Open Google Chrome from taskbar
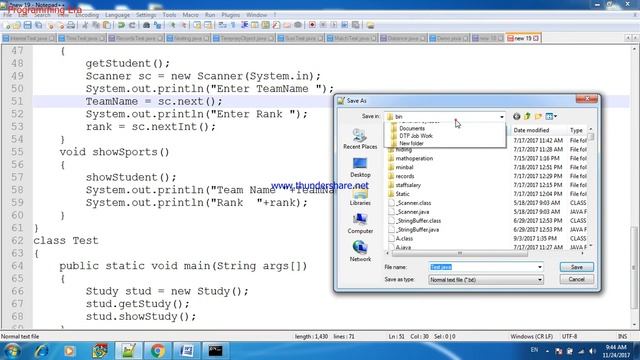The width and height of the screenshot is (640, 360). [158, 351]
